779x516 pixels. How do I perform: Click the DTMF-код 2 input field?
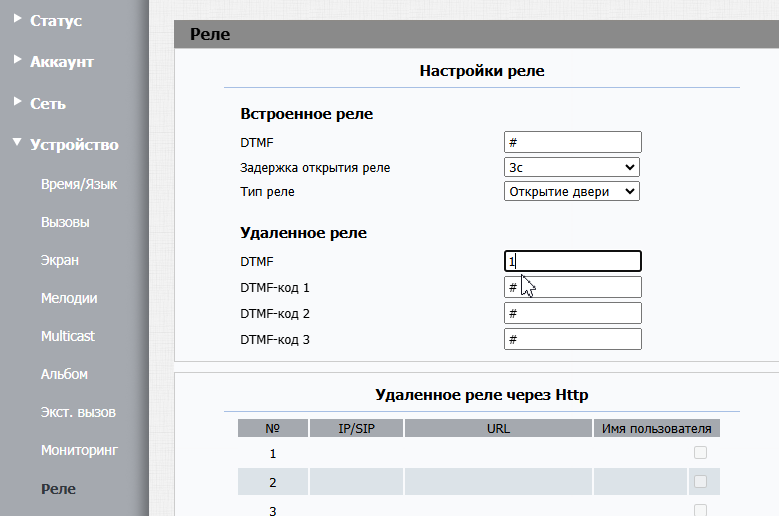(x=572, y=314)
